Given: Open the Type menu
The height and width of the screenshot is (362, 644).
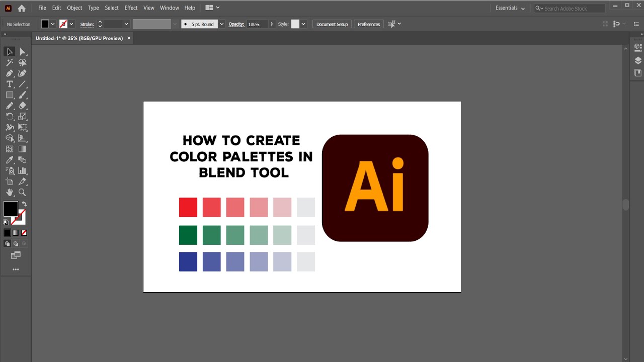Looking at the screenshot, I should point(94,8).
